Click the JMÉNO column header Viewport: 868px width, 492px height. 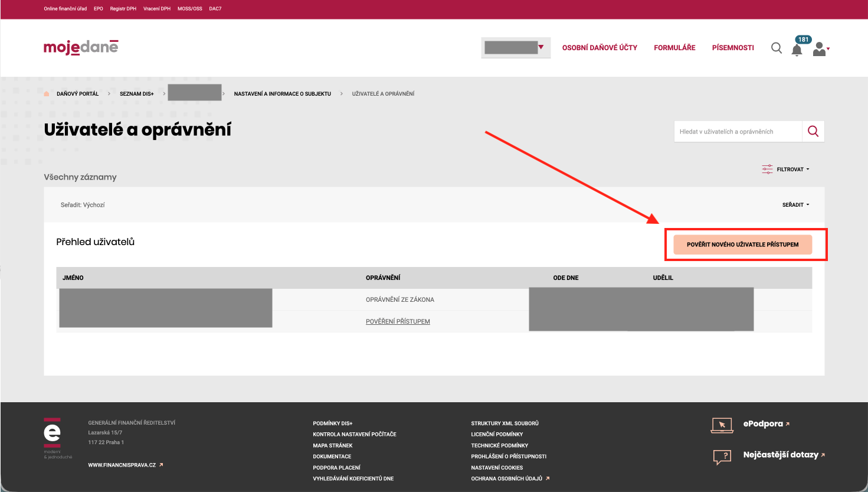click(x=73, y=278)
